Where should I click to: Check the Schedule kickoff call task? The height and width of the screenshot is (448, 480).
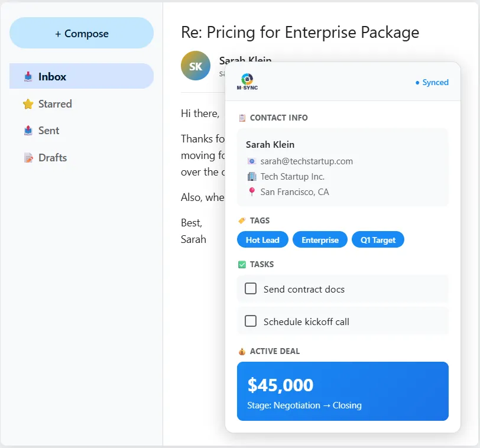(251, 322)
